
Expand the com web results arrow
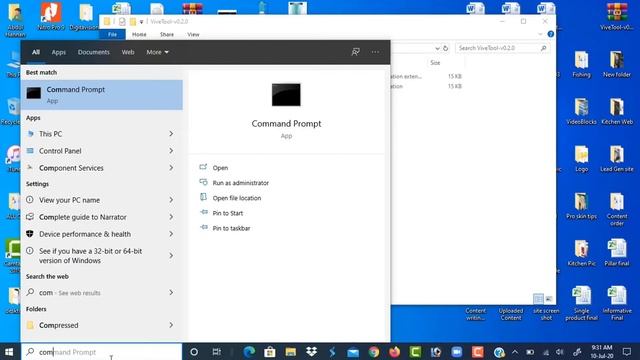171,293
